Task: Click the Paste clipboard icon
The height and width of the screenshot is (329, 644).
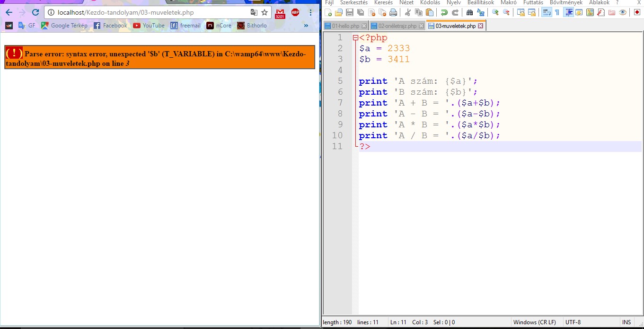Action: point(429,12)
